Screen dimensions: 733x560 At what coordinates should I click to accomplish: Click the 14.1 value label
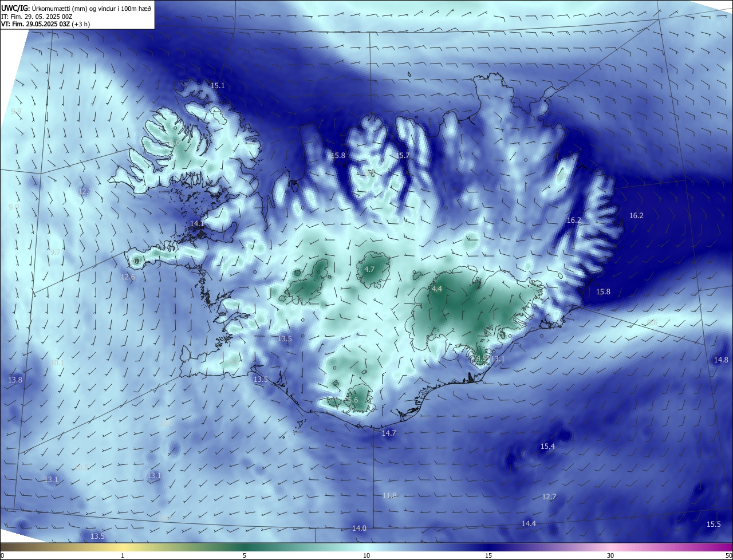click(196, 223)
